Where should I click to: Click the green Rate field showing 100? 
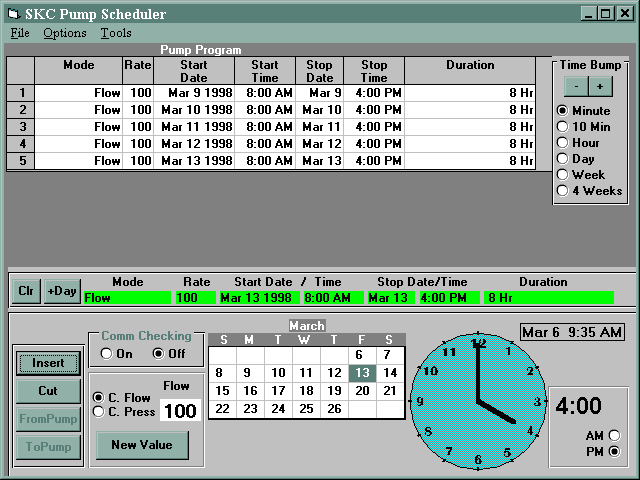(x=196, y=298)
